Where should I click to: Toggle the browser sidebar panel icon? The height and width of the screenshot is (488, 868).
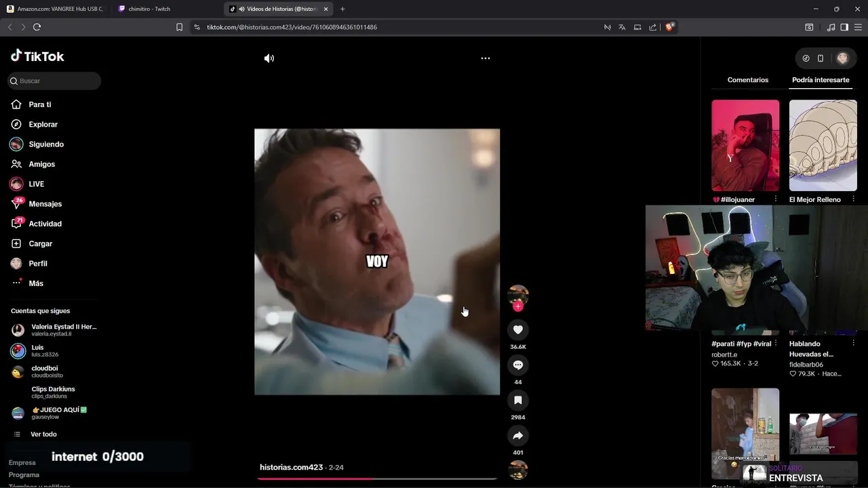coord(844,27)
